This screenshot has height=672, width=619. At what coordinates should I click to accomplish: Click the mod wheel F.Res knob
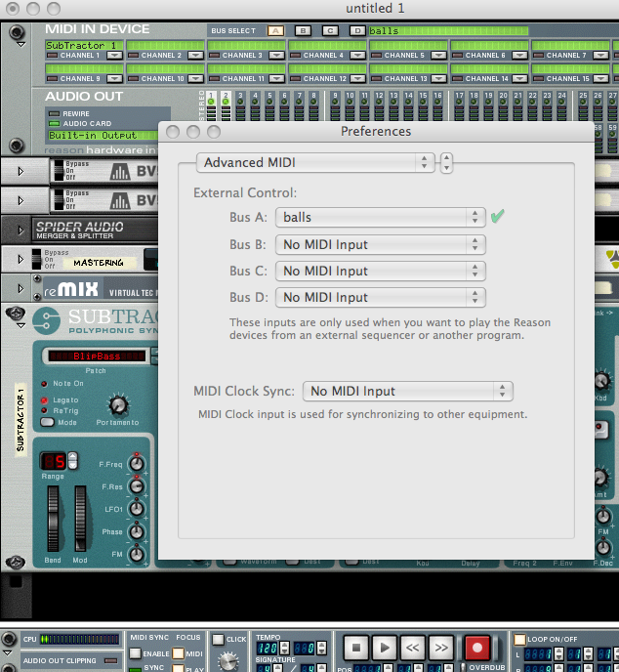[137, 486]
